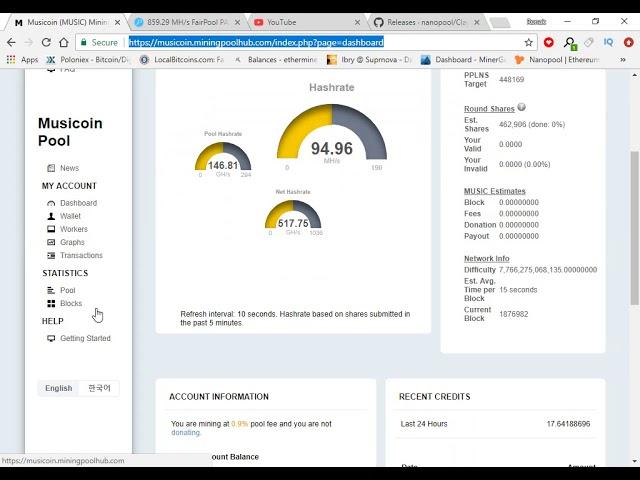Open the browser home page icon
This screenshot has height=480, width=640.
coord(63,42)
